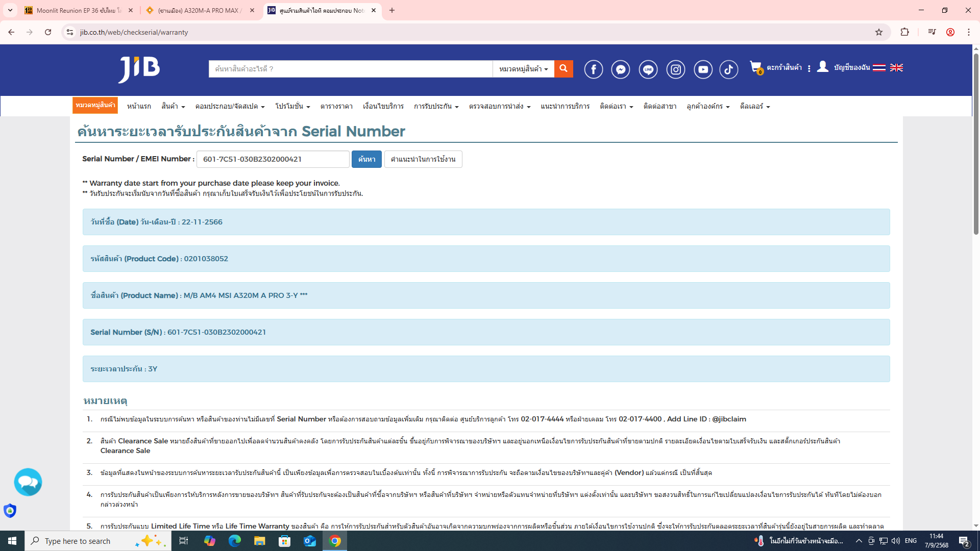
Task: View site information icon in address bar
Action: [70, 32]
